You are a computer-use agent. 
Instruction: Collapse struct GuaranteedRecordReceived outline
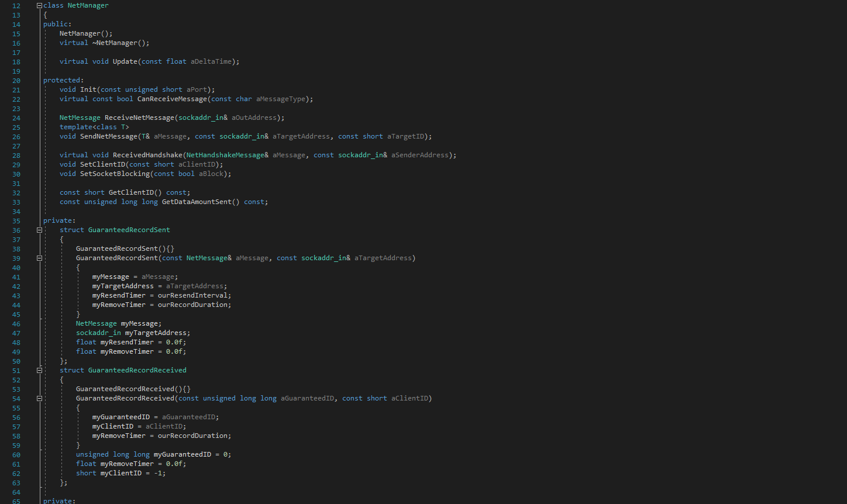click(39, 370)
